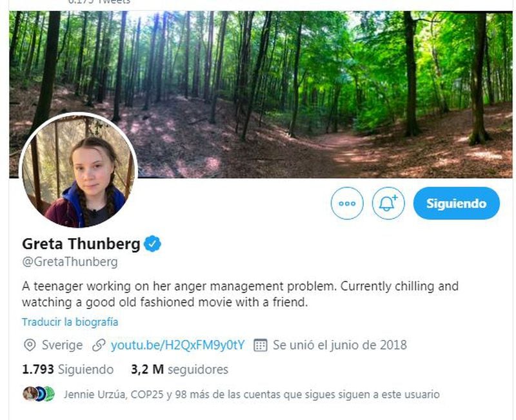Image resolution: width=516 pixels, height=420 pixels.
Task: Click the forest header banner image
Action: point(261,94)
